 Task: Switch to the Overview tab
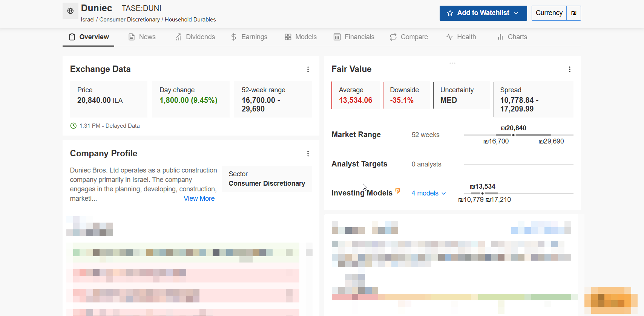(x=89, y=37)
